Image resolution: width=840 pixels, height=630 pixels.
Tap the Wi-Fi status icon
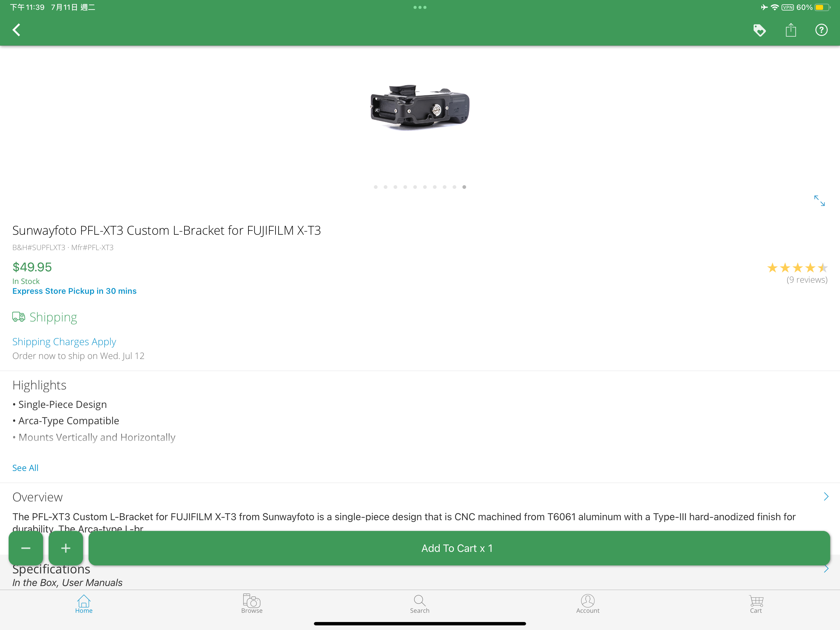coord(774,7)
